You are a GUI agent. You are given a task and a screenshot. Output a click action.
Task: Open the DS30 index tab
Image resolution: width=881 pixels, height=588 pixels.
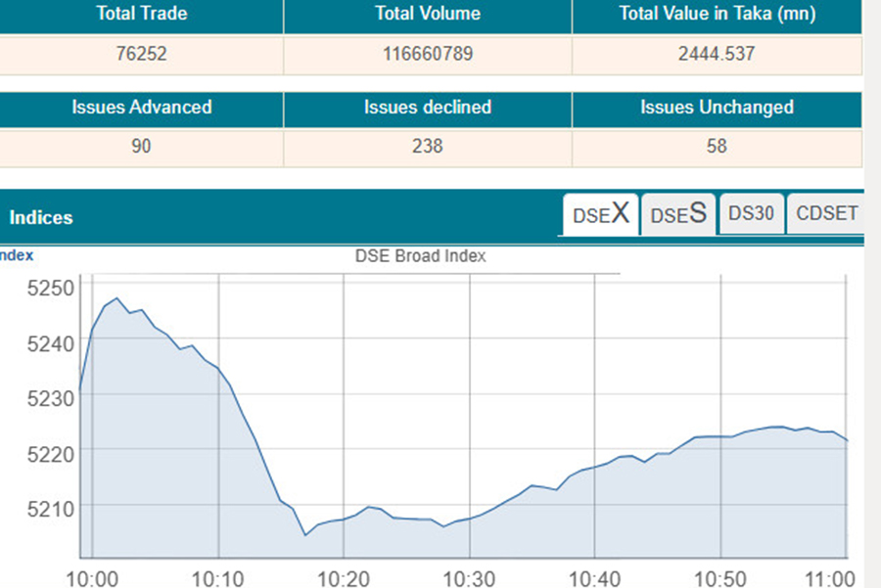click(x=751, y=213)
